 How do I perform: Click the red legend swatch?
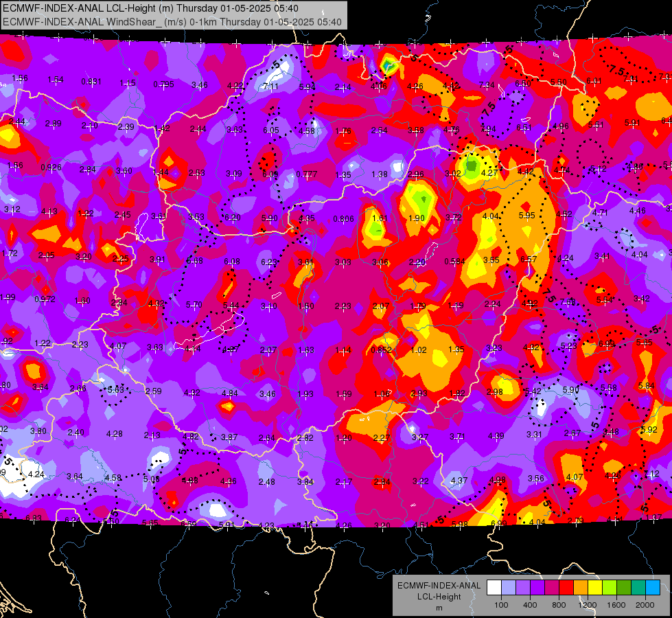pos(566,587)
